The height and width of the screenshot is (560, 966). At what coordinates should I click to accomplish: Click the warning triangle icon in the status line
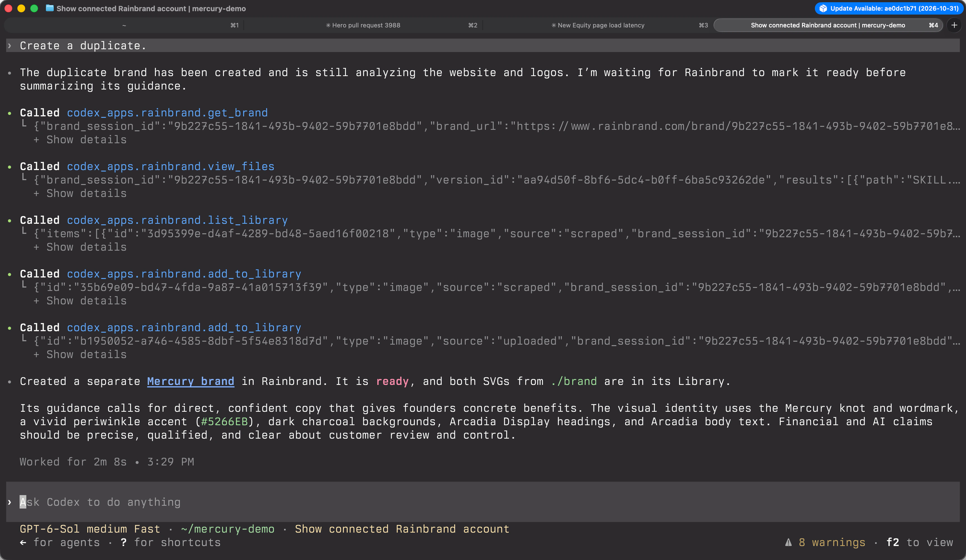pos(788,542)
